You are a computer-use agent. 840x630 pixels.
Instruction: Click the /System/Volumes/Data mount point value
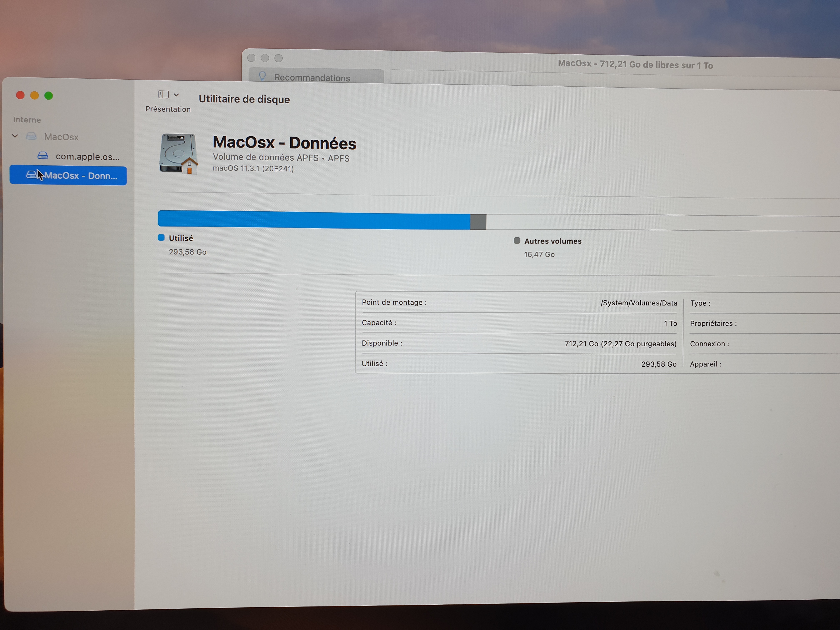click(638, 303)
